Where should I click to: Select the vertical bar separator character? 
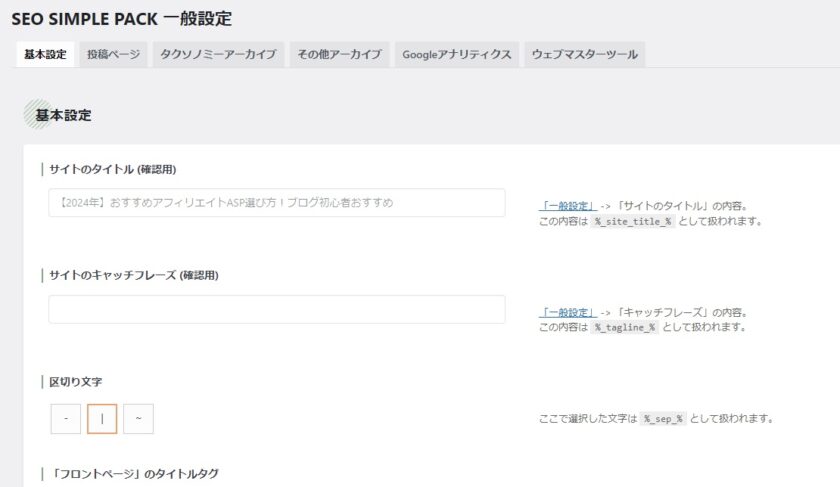click(102, 418)
